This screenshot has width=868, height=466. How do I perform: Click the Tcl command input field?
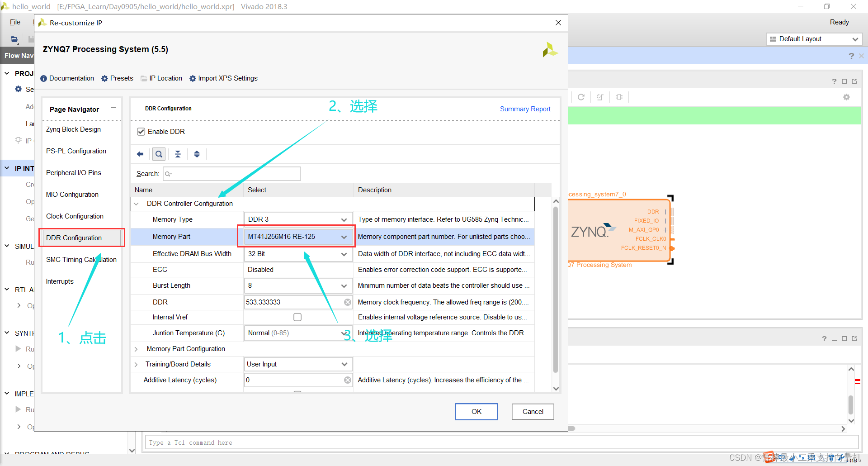tap(501, 442)
